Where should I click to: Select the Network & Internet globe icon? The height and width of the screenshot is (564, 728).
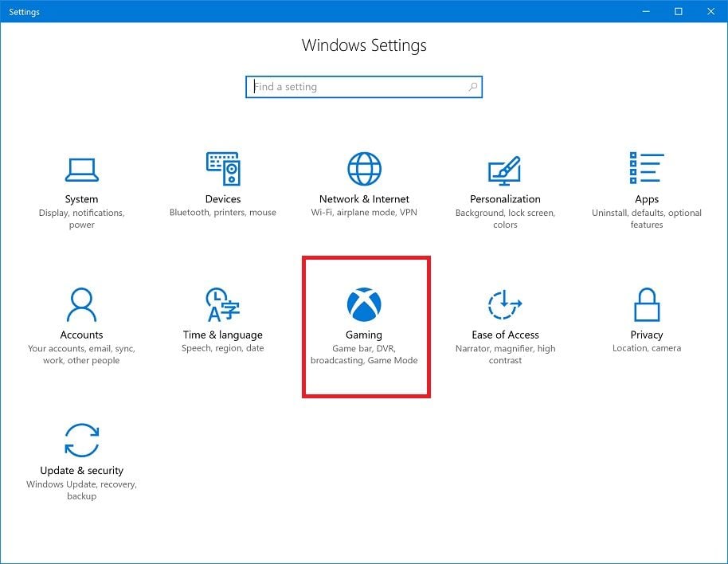coord(364,169)
